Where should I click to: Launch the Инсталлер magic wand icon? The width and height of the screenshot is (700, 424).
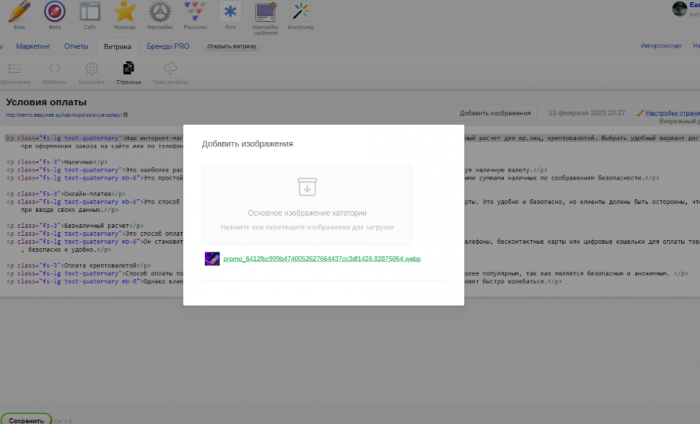(x=301, y=13)
